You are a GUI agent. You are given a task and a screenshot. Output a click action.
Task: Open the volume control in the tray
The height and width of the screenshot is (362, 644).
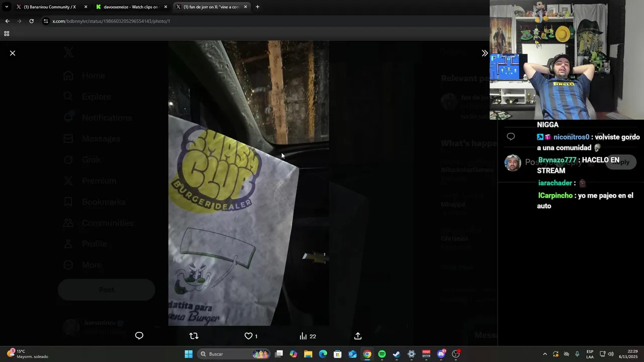[x=611, y=354]
